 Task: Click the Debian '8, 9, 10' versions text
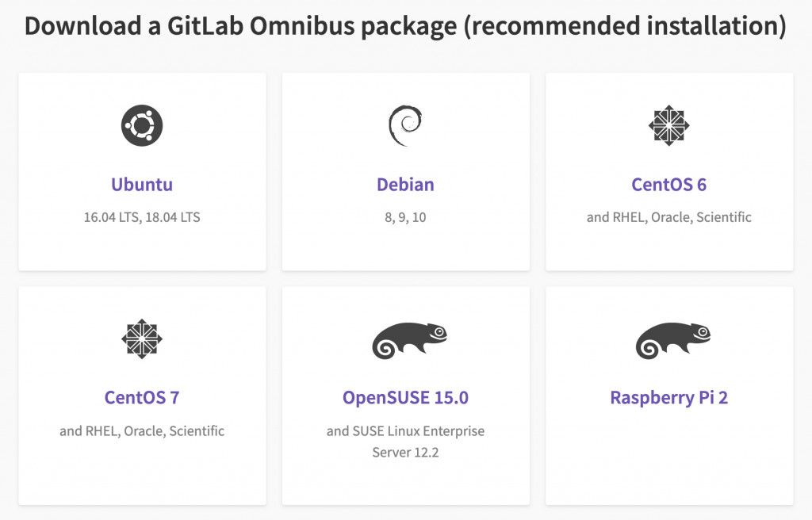405,217
